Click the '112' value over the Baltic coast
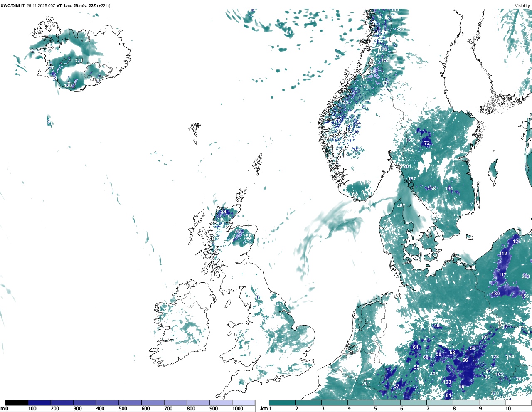The width and height of the screenshot is (532, 412). [x=504, y=254]
